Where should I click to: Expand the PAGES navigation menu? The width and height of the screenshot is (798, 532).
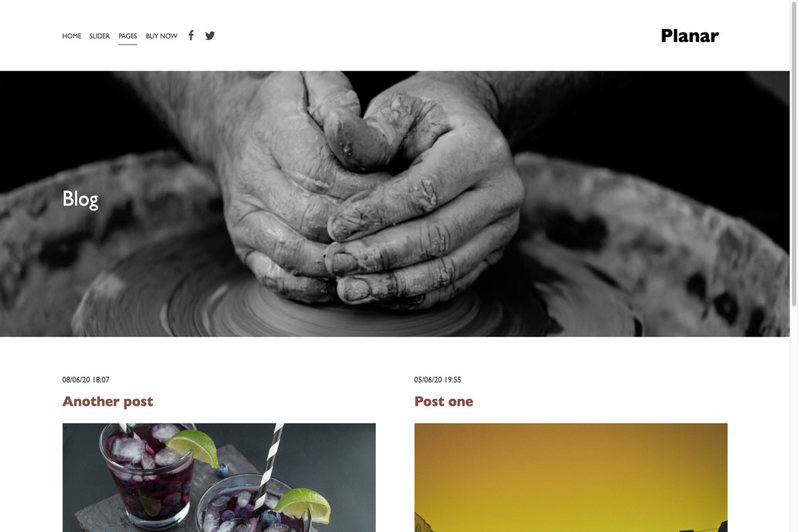(128, 36)
